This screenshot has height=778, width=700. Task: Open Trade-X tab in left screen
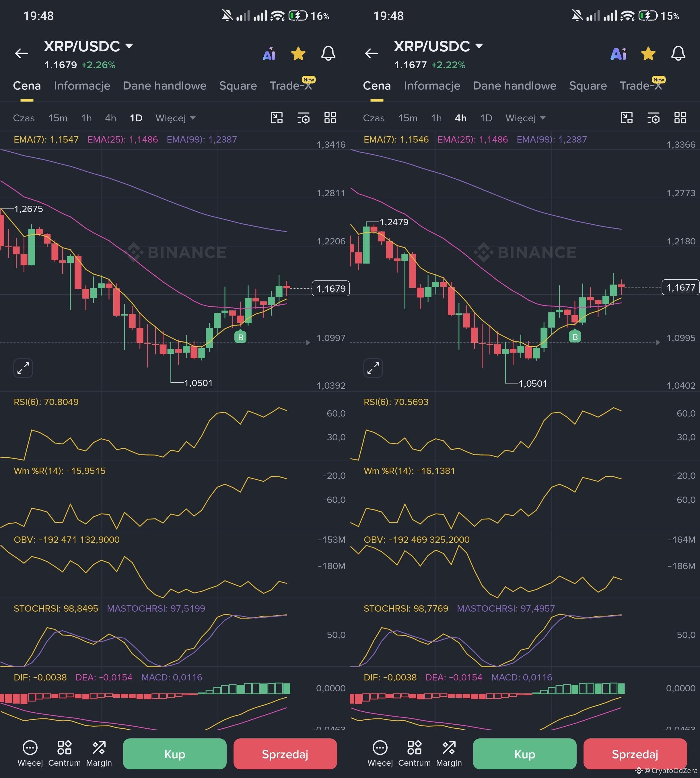point(291,85)
